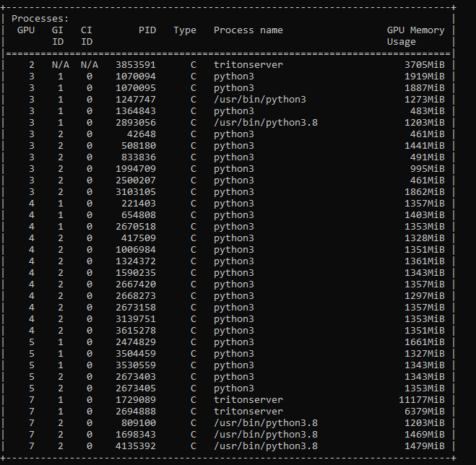Select PID 3139751
The image size is (476, 465).
click(x=136, y=318)
